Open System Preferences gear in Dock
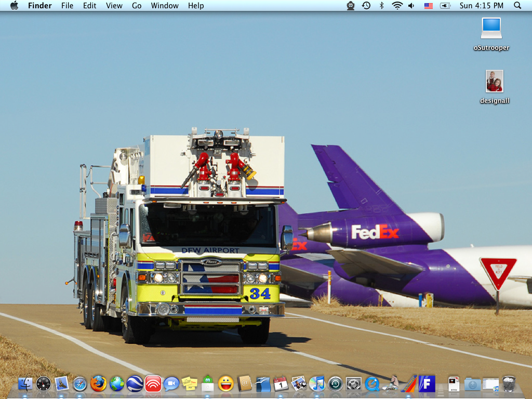Image resolution: width=532 pixels, height=399 pixels. [x=353, y=384]
